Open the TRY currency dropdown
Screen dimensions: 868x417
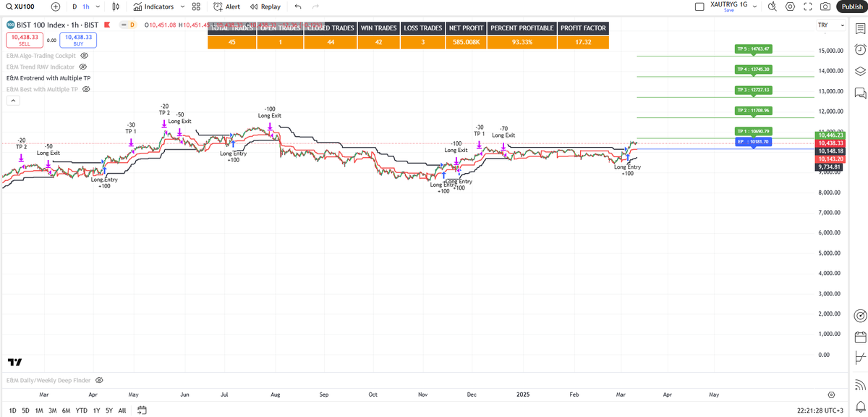(830, 25)
